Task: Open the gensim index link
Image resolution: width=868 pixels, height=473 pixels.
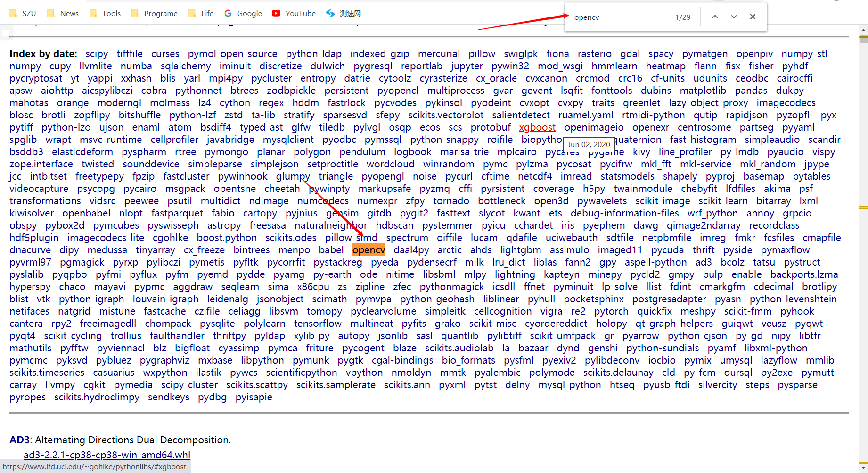Action: tap(343, 213)
